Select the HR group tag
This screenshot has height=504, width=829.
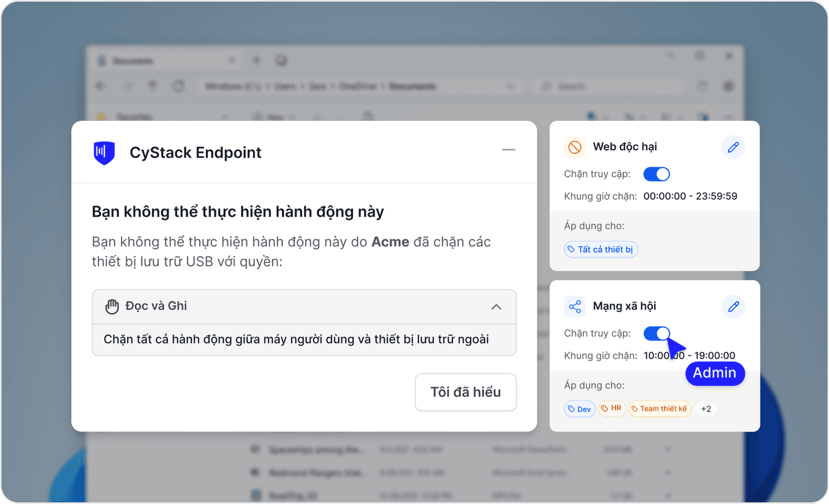tap(611, 409)
